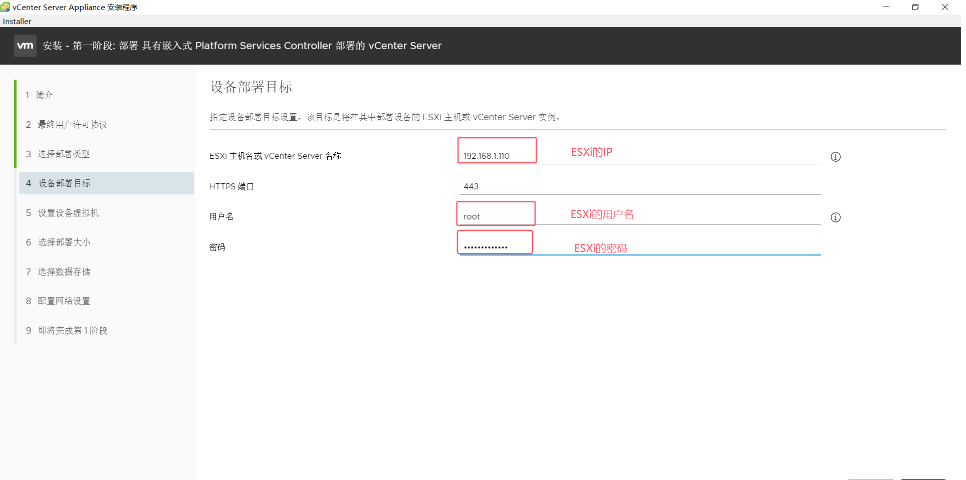This screenshot has width=966, height=480.
Task: Click the password input field
Action: (x=640, y=246)
